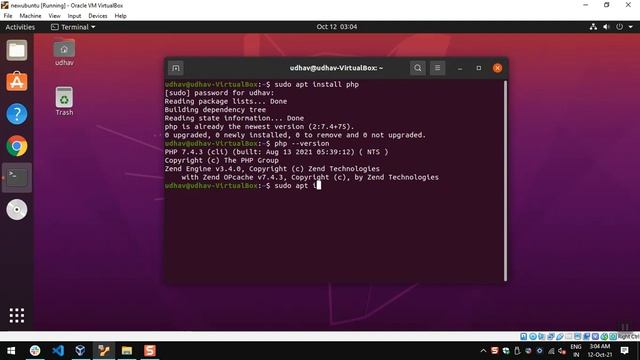Image resolution: width=640 pixels, height=360 pixels.
Task: Open the Windows Start button
Action: coord(11,351)
